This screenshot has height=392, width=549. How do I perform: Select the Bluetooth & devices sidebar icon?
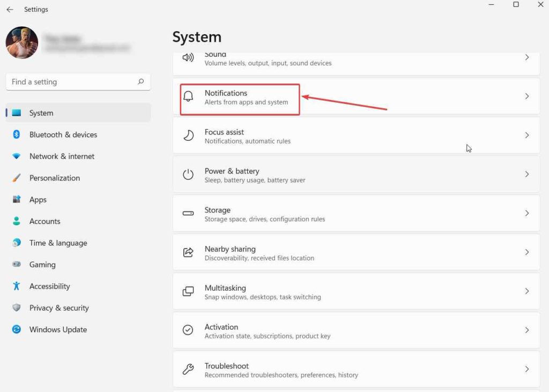pos(17,134)
